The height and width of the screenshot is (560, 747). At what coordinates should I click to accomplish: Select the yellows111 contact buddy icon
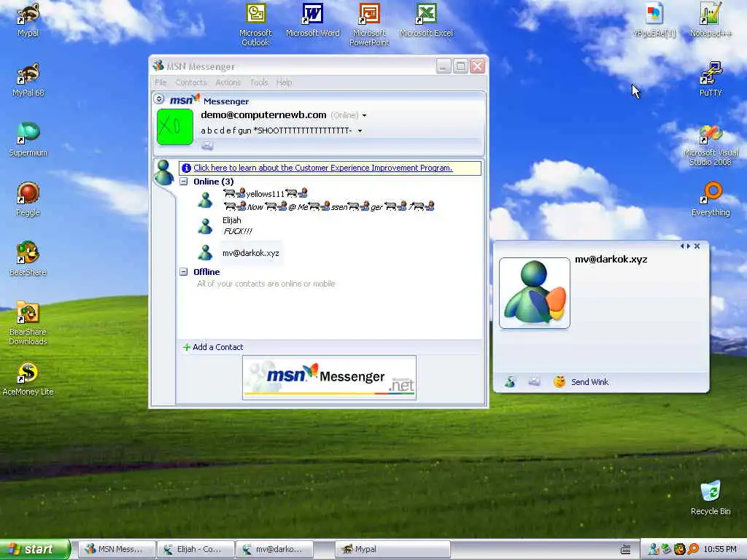tap(205, 200)
